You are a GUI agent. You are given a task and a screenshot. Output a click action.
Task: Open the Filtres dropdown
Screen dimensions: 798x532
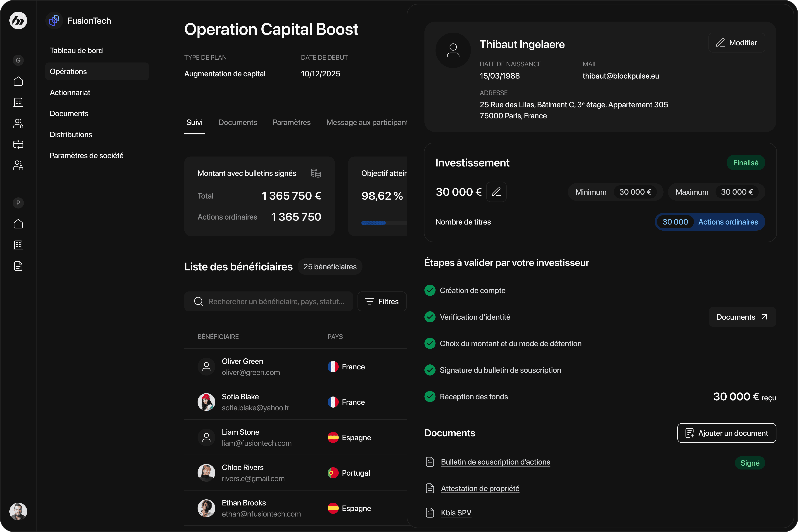[x=382, y=302]
